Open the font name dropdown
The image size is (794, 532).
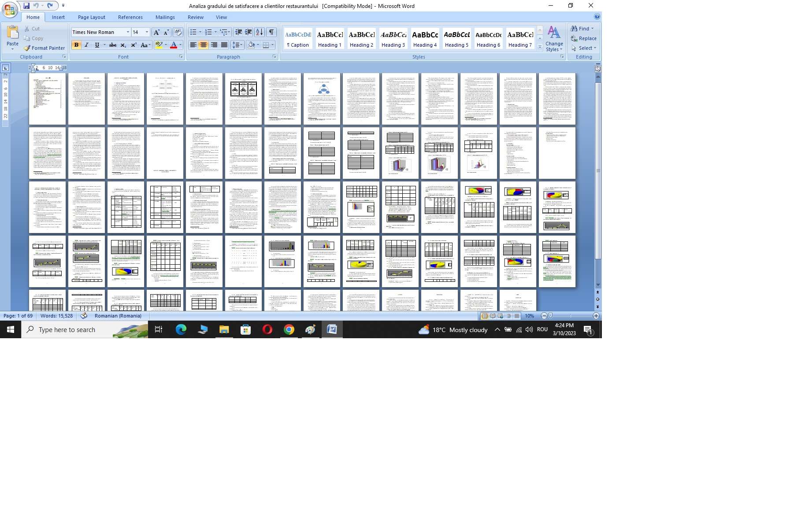[x=128, y=32]
